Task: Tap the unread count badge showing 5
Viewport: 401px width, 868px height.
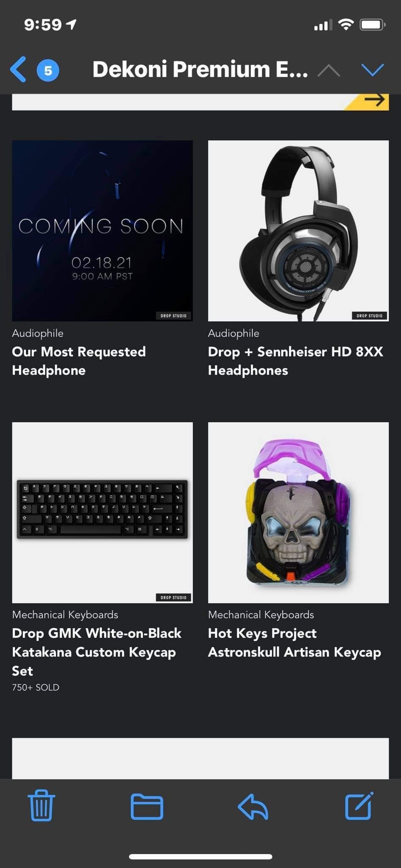Action: coord(48,70)
